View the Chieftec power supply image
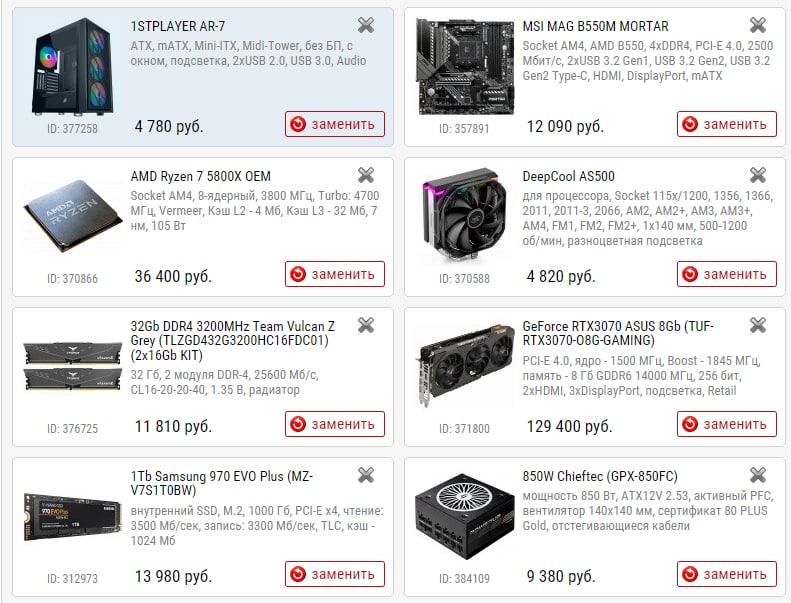The width and height of the screenshot is (791, 603). 465,516
